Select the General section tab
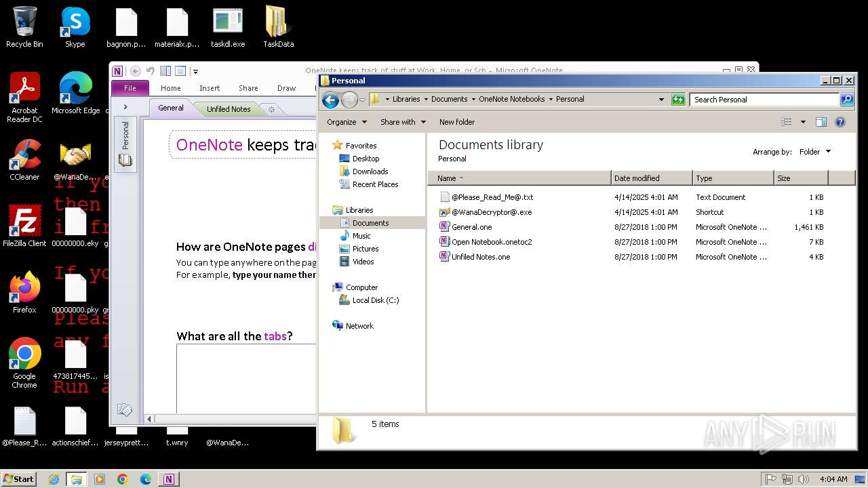The image size is (868, 488). point(171,108)
